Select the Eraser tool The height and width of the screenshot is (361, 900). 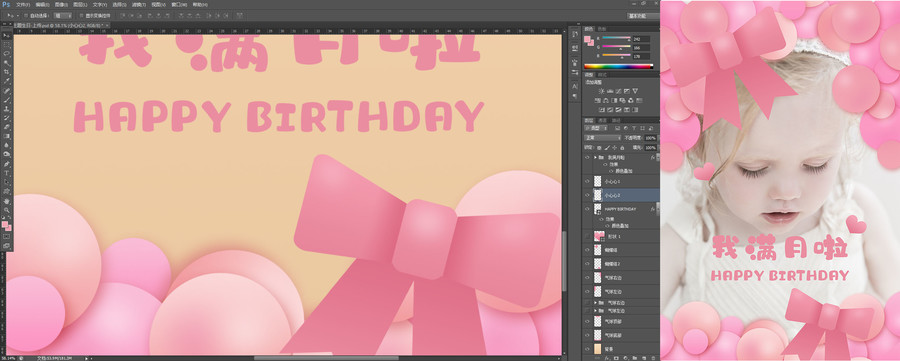coord(7,127)
